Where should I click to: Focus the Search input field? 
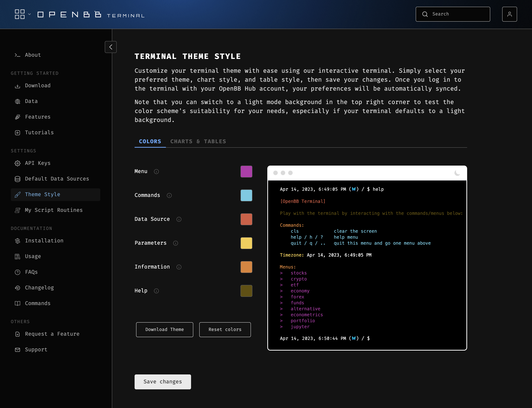[453, 14]
